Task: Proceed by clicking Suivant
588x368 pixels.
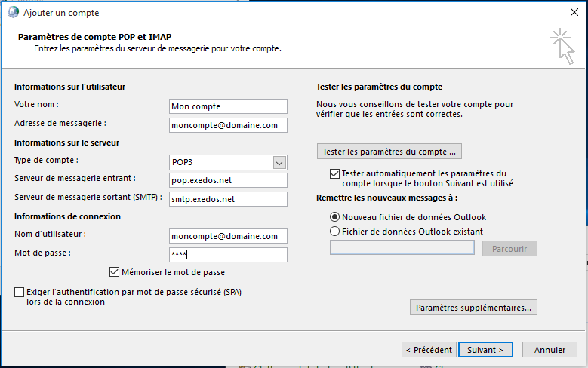Action: point(485,350)
